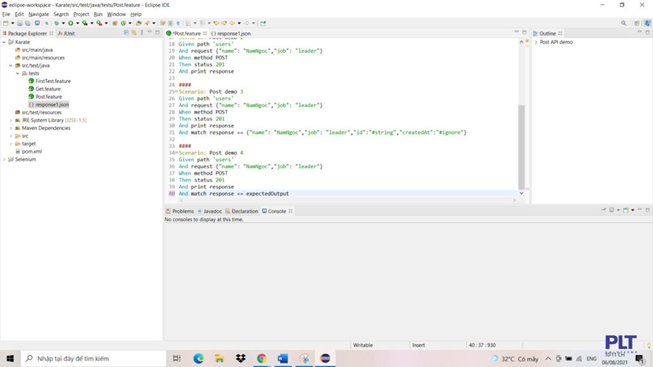Open the Coverage dropdown arrow
Screen dimensions: 653x367
coord(92,23)
